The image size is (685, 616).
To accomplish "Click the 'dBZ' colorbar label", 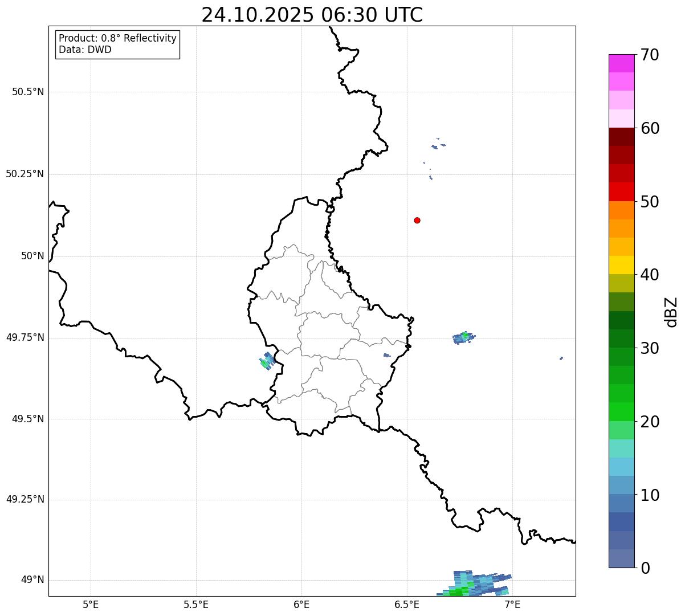I will tap(671, 312).
